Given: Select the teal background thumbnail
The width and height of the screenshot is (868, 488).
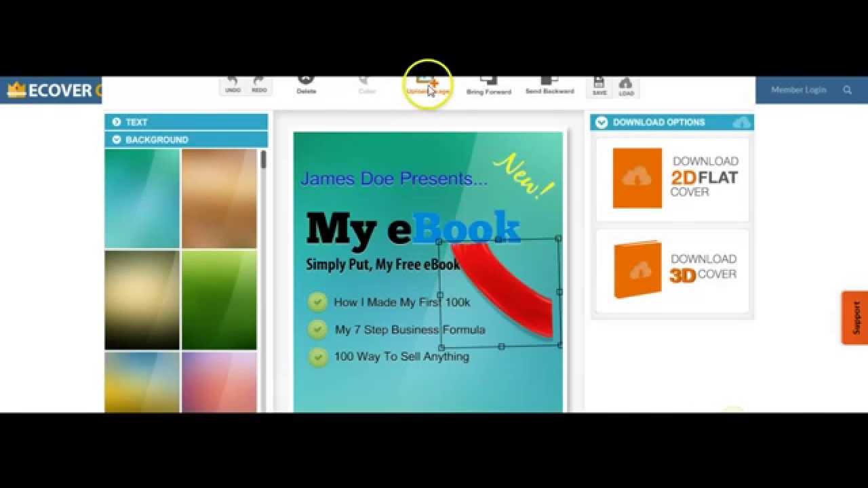Looking at the screenshot, I should pyautogui.click(x=142, y=199).
